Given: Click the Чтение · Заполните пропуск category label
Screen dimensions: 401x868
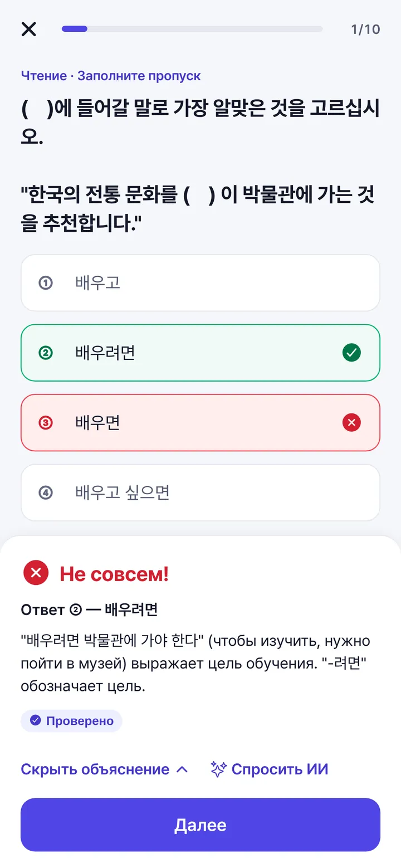Looking at the screenshot, I should coord(111,76).
